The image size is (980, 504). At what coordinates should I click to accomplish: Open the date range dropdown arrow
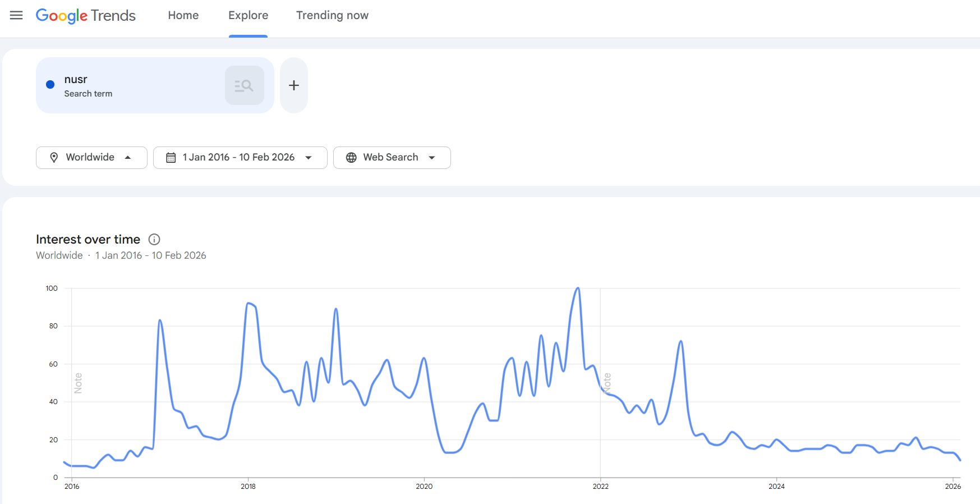point(309,158)
